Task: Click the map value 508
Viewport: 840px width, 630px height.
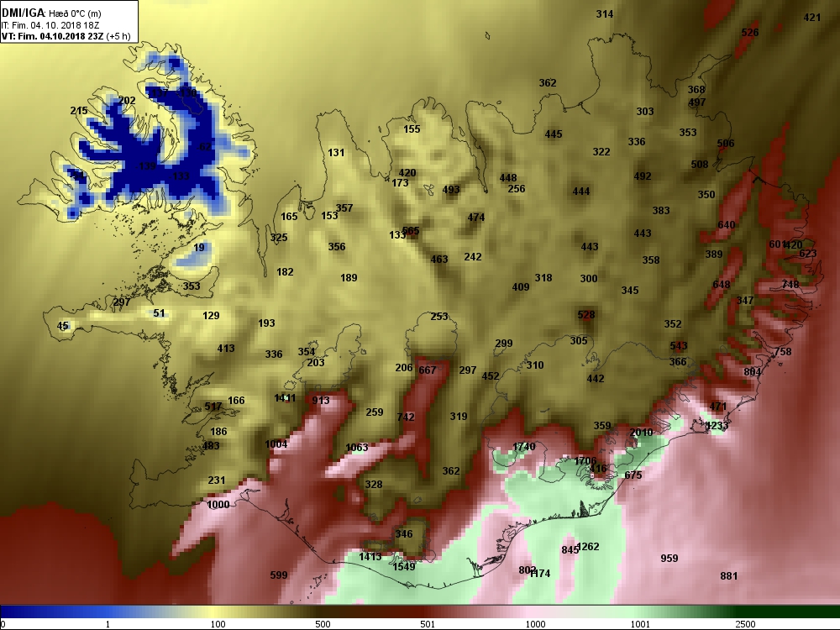Action: pos(700,165)
